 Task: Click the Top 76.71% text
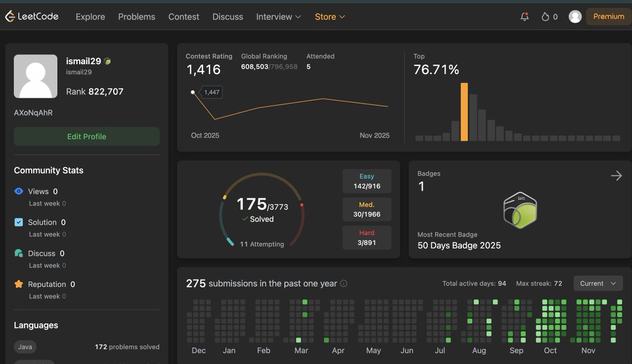tap(436, 69)
